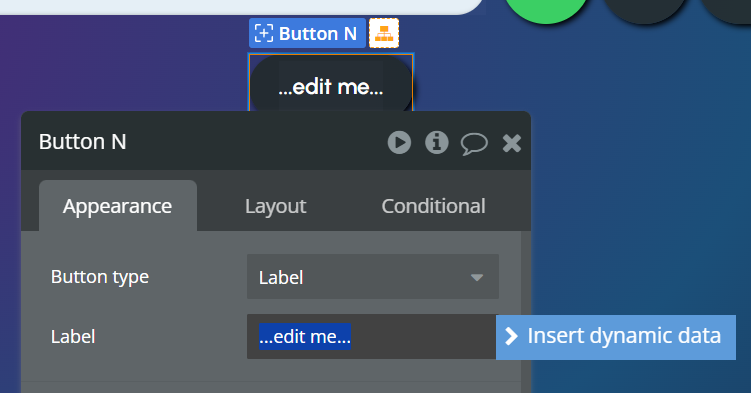Open the info reference icon in the editor header
This screenshot has height=393, width=751.
pos(436,142)
